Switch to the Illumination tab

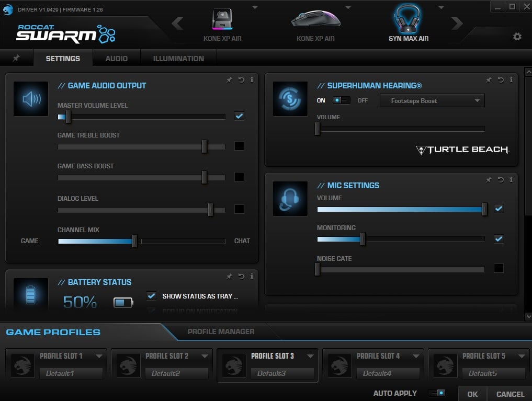(178, 59)
